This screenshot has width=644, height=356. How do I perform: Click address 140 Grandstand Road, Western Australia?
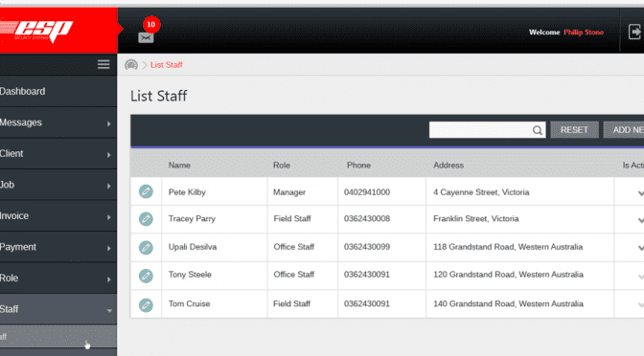pyautogui.click(x=508, y=304)
